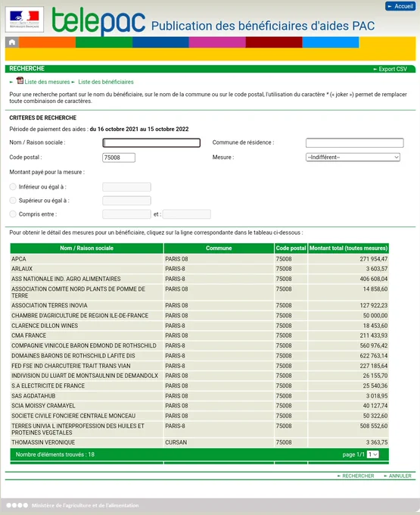
Task: Click the magenta navigation tab
Action: coord(217,42)
